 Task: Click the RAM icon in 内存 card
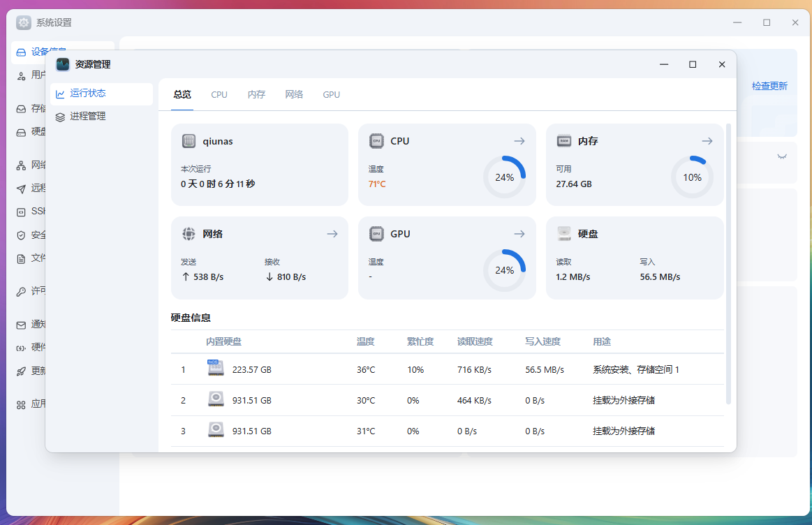564,141
